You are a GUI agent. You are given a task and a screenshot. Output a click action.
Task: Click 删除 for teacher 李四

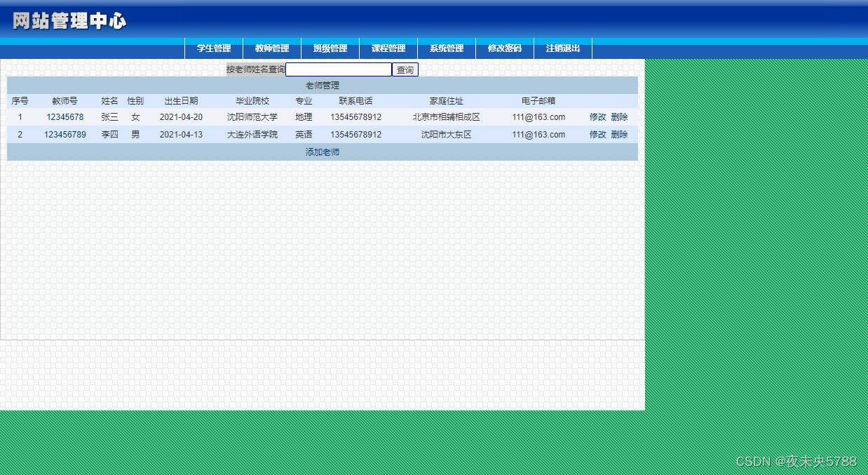pyautogui.click(x=619, y=135)
